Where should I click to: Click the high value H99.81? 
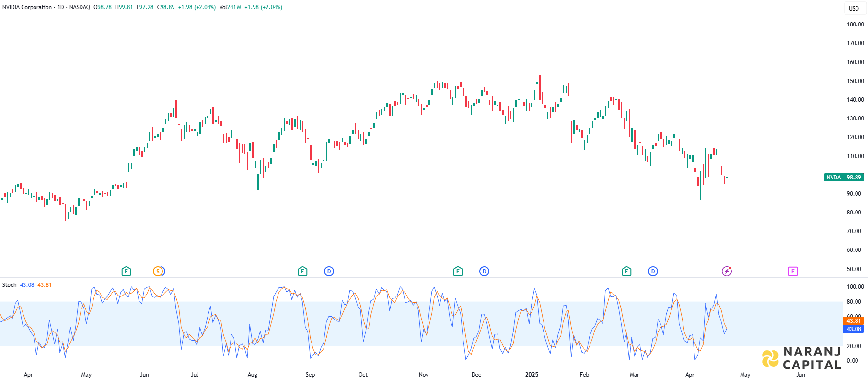coord(124,7)
